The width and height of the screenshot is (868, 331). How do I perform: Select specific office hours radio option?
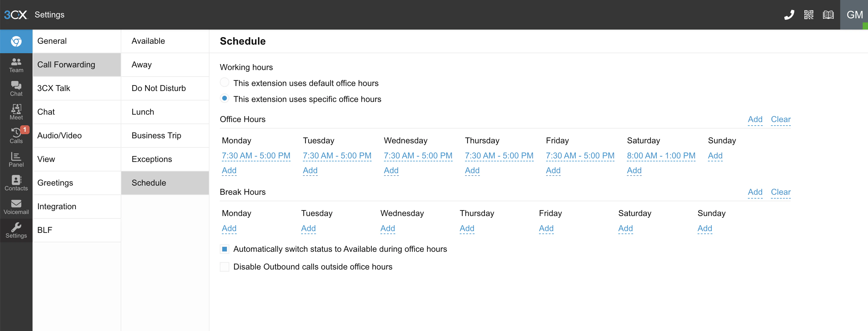click(x=225, y=98)
